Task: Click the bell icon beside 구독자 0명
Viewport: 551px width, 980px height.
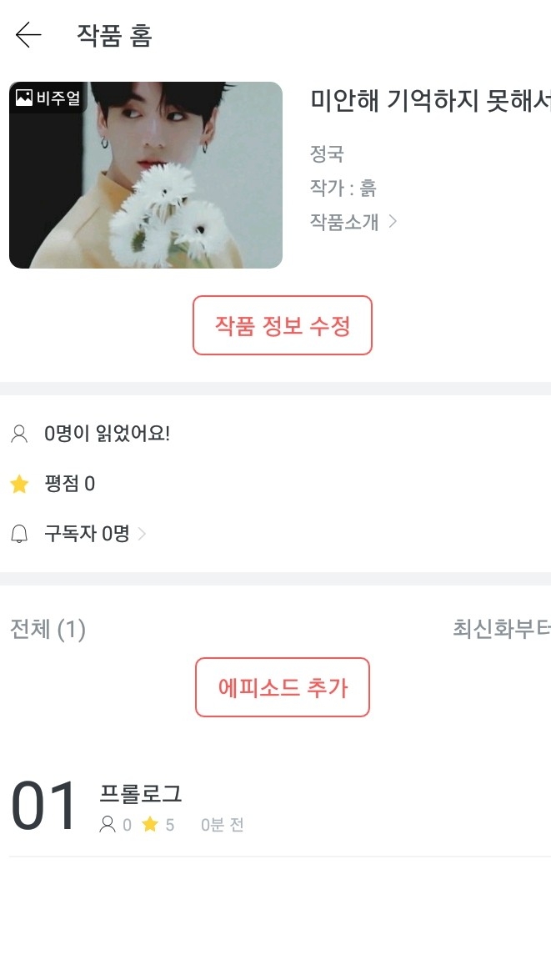Action: point(19,534)
